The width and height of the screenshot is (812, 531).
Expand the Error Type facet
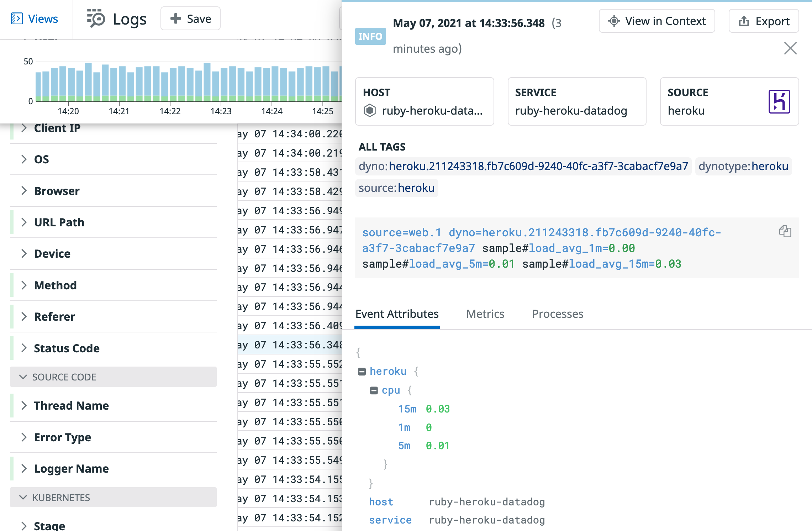(24, 437)
